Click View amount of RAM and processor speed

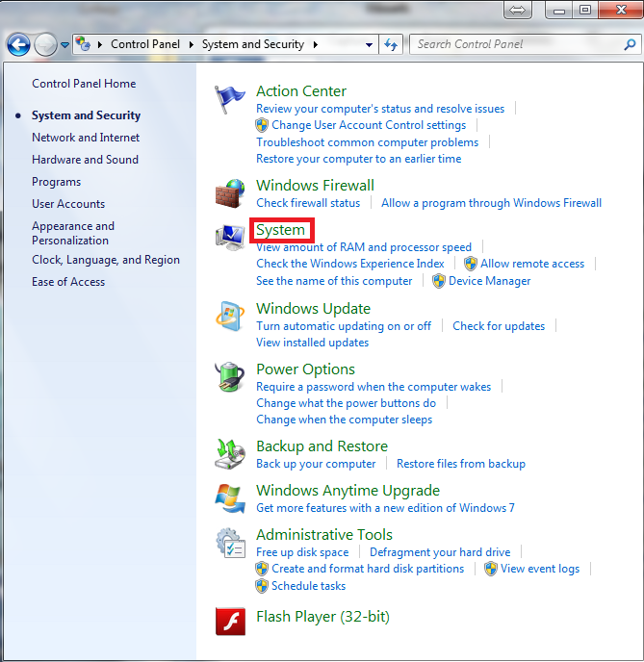[364, 247]
